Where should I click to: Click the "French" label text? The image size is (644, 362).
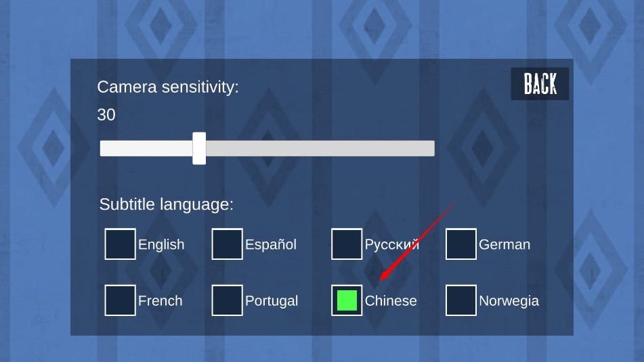coord(160,301)
